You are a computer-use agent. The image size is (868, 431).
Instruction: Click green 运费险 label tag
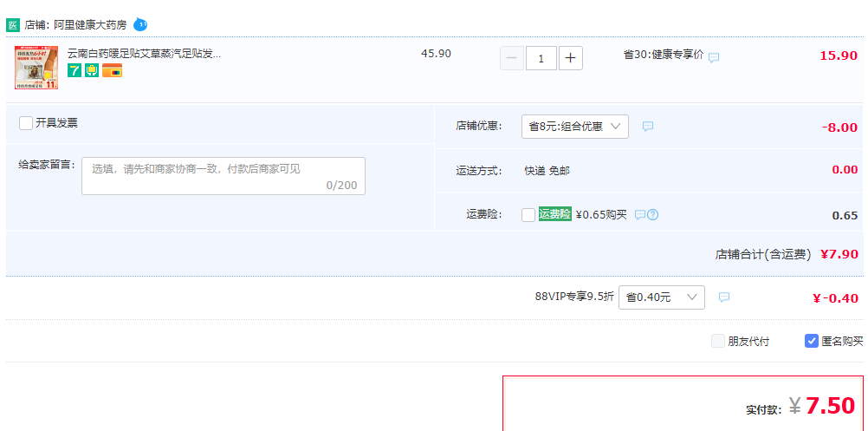coord(555,214)
